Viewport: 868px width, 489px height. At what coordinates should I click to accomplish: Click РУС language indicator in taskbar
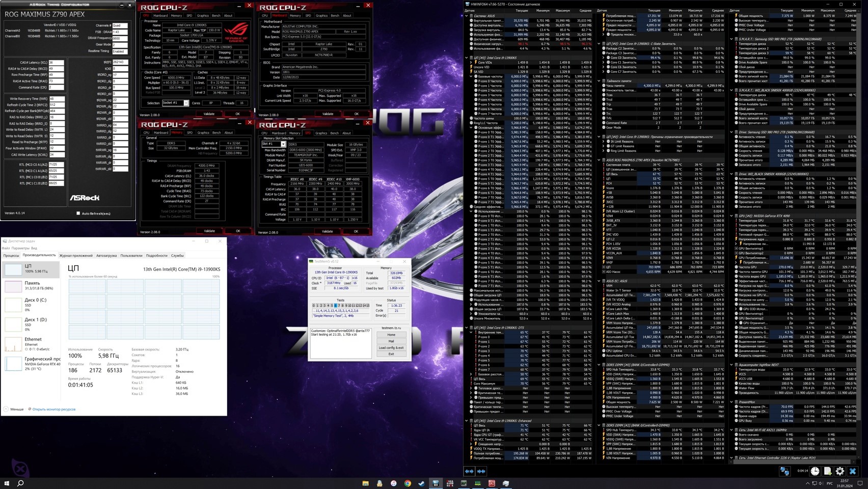[829, 483]
